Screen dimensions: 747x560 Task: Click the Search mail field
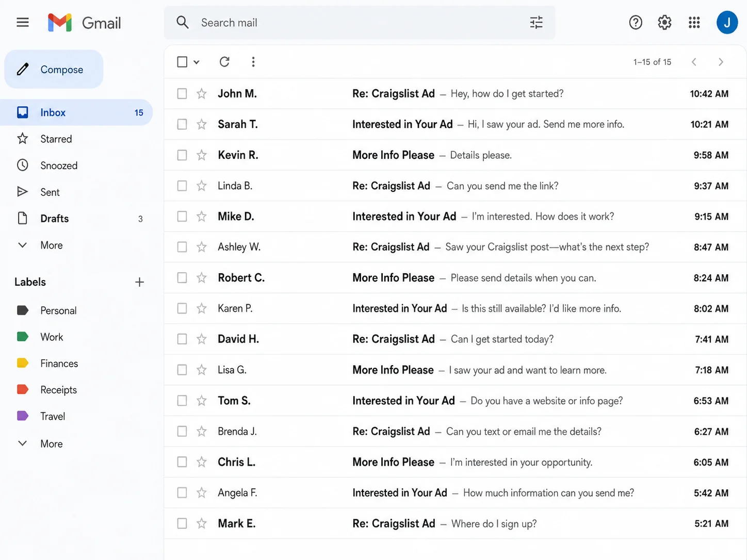[x=360, y=22]
